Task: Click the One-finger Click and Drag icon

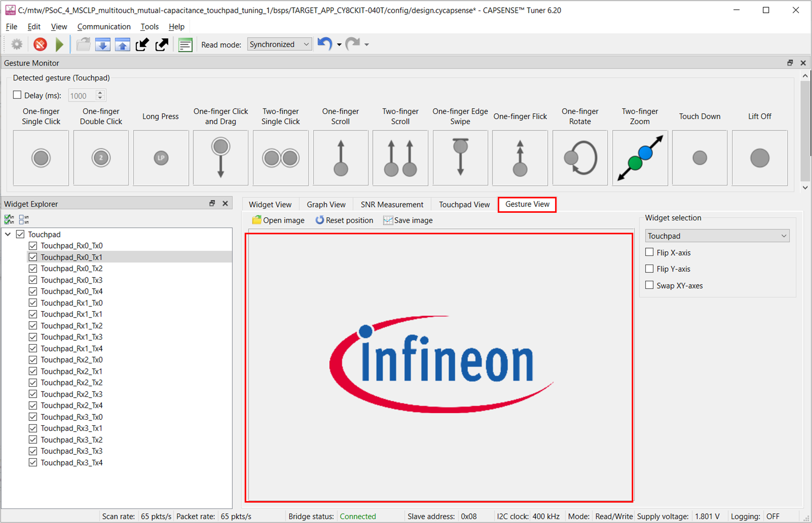Action: tap(220, 158)
